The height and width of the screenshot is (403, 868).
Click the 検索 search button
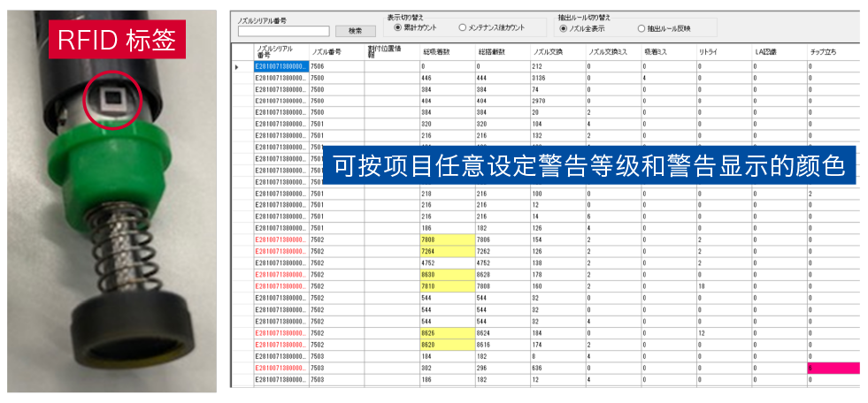click(x=356, y=31)
